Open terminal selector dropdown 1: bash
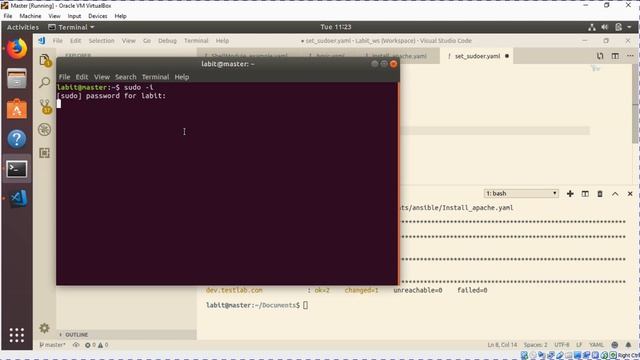640x360 pixels. click(521, 193)
